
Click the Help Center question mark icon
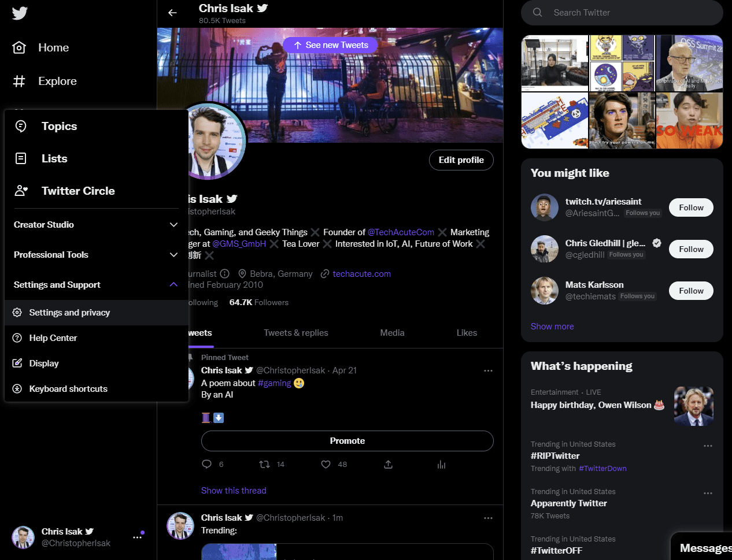[x=17, y=338]
